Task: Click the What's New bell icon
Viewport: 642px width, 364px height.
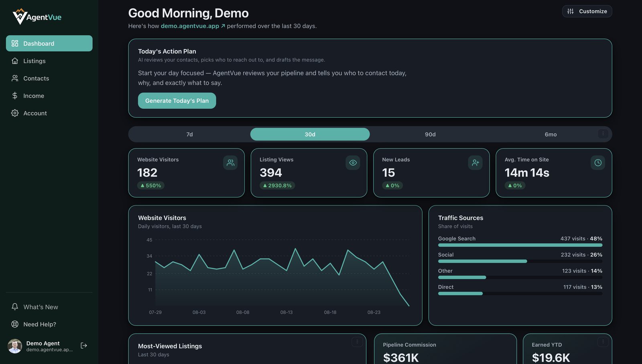Action: (x=15, y=307)
